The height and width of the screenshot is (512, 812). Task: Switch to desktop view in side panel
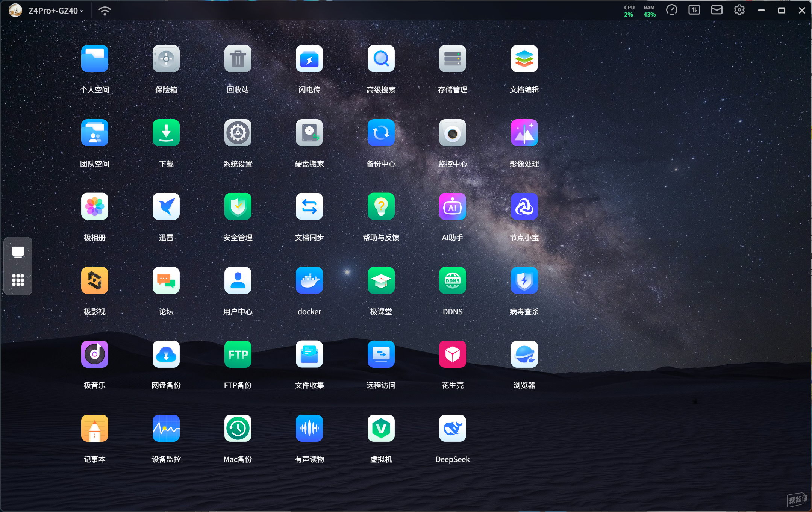click(x=18, y=252)
